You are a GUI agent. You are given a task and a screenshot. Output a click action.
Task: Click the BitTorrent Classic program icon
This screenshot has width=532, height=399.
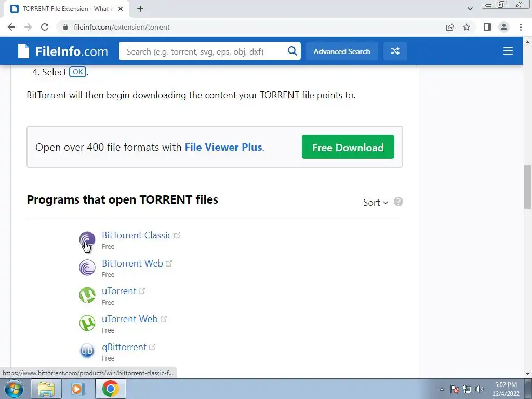[x=87, y=240]
